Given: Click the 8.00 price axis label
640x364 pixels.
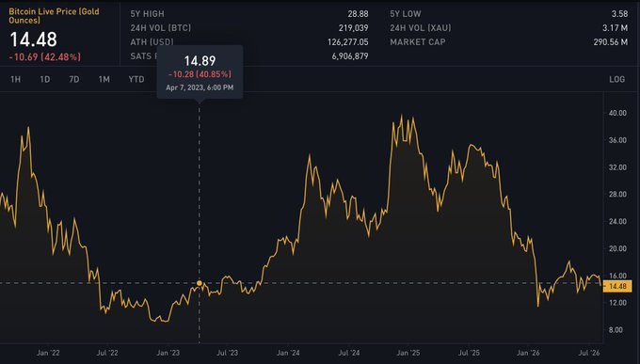Looking at the screenshot, I should click(x=616, y=330).
